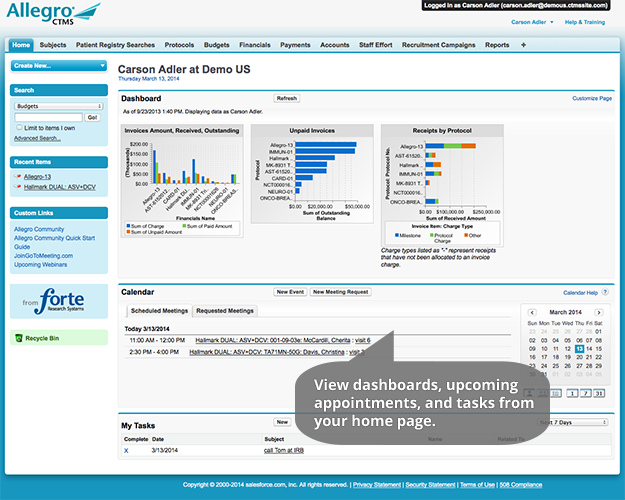Open the Unpaid Invoices chart
This screenshot has width=625, height=500.
[312, 174]
